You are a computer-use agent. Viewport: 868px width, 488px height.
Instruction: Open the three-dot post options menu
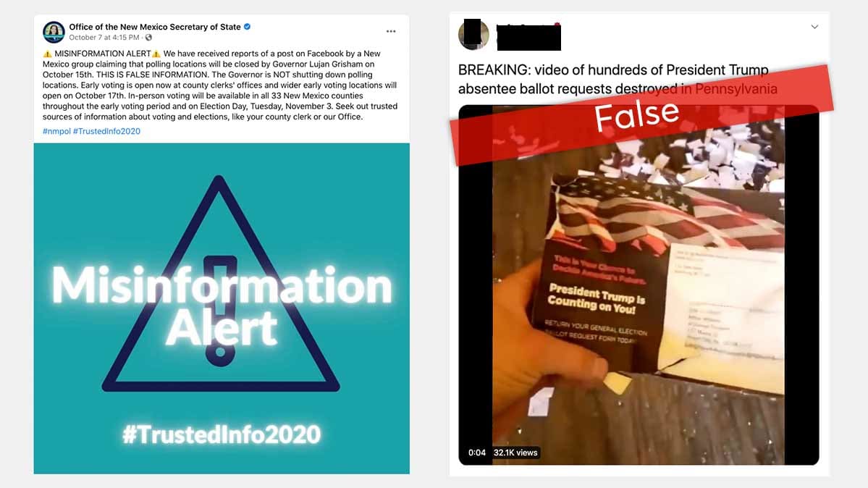pos(391,32)
